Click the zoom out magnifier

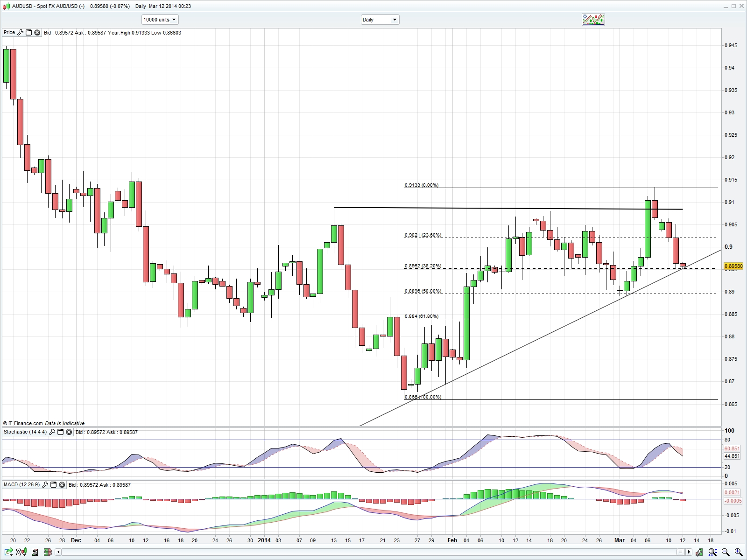click(x=726, y=552)
